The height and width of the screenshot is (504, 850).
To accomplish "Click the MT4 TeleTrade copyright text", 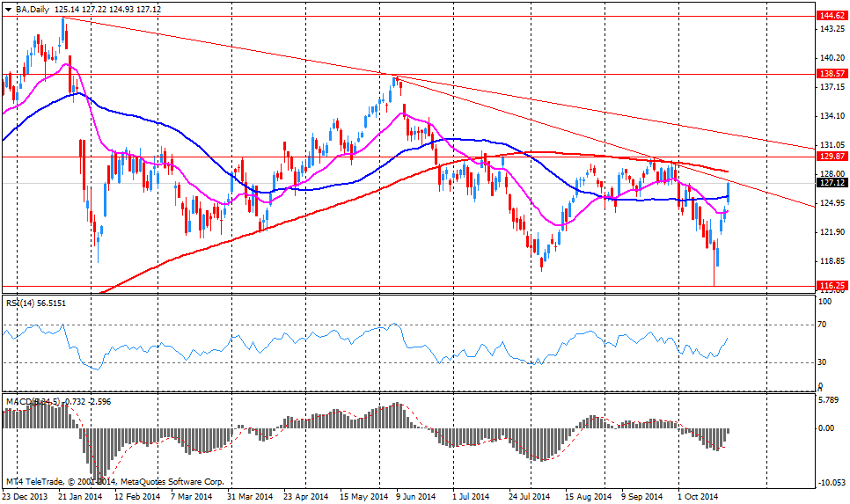I will click(114, 482).
